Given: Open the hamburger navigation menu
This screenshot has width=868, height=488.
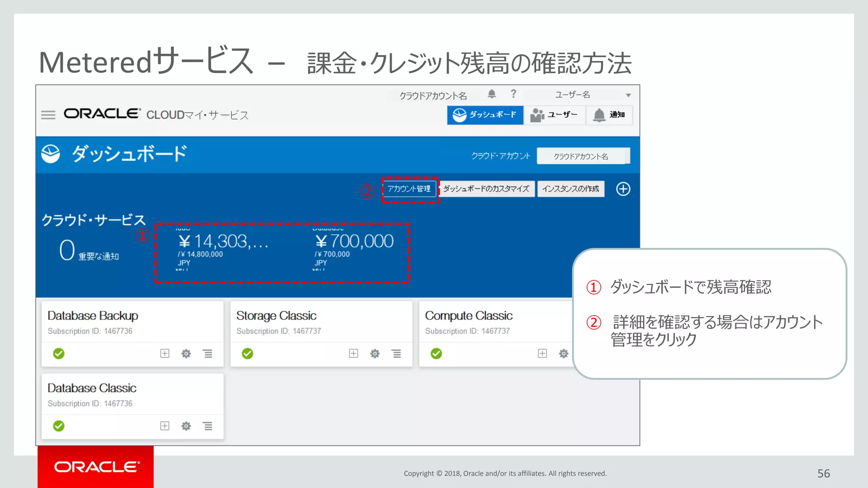Looking at the screenshot, I should [x=48, y=115].
